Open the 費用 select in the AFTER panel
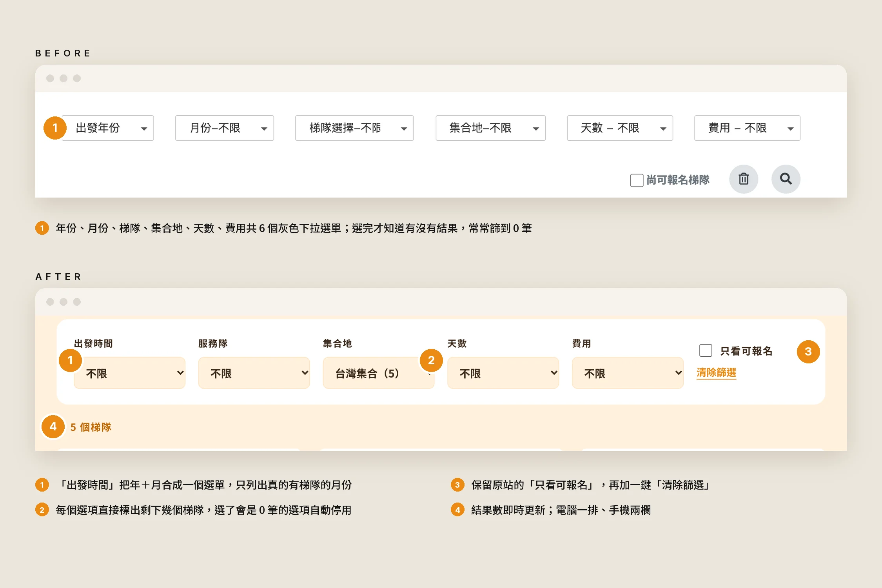Image resolution: width=882 pixels, height=588 pixels. [x=628, y=373]
